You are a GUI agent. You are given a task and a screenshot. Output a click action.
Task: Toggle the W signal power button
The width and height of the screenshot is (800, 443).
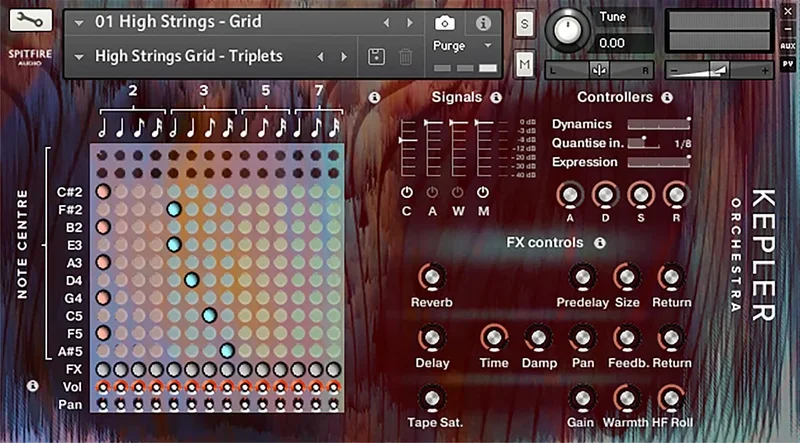tap(458, 192)
